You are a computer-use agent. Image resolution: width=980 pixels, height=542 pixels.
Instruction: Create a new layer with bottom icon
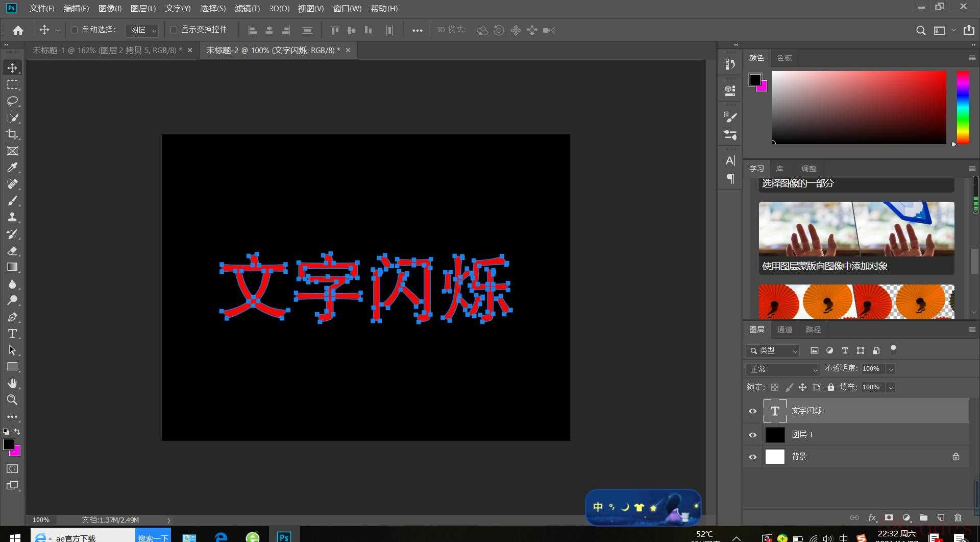pyautogui.click(x=941, y=517)
